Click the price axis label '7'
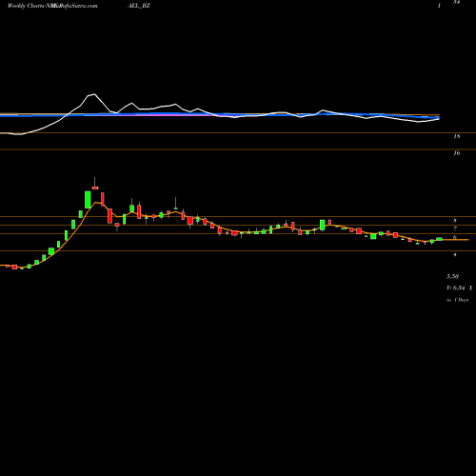The height and width of the screenshot is (476, 476). coord(455,228)
